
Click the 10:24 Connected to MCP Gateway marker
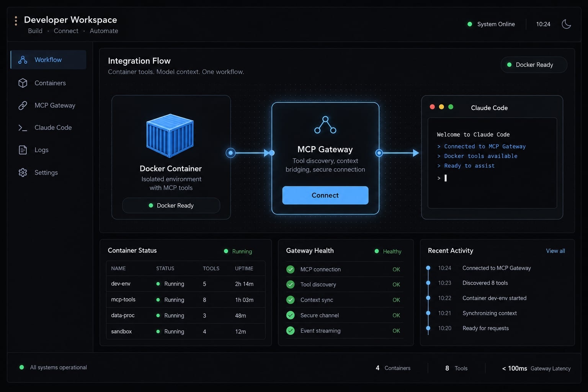[428, 268]
